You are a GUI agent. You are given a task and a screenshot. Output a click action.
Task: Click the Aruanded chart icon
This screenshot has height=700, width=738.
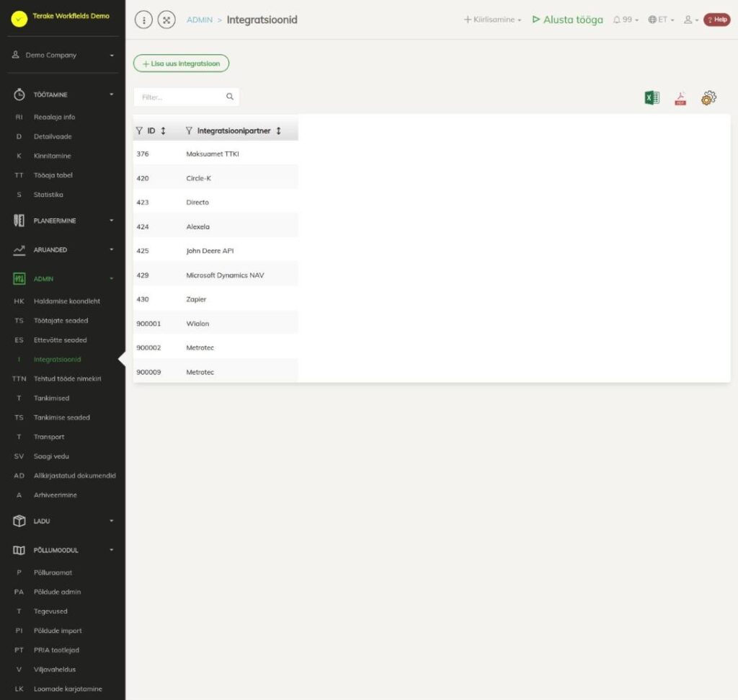tap(19, 250)
